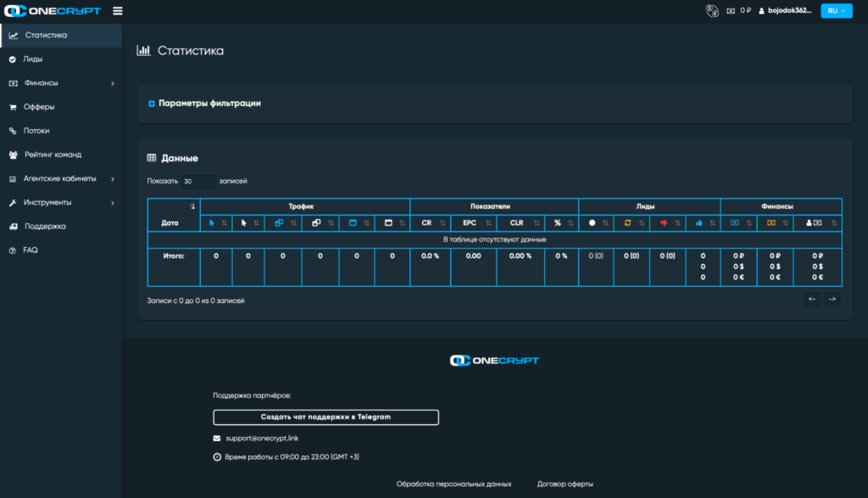This screenshot has width=868, height=498.
Task: Sort by blue thumbs-up leads column
Action: pyautogui.click(x=703, y=222)
